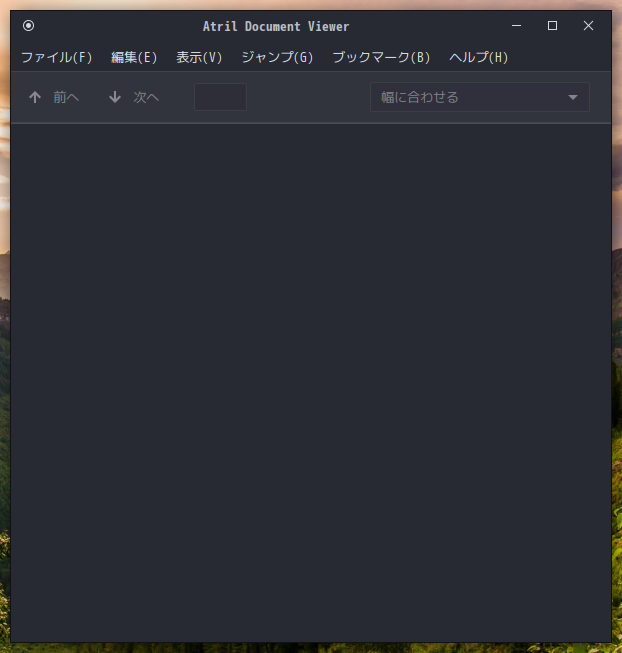This screenshot has height=653, width=622.
Task: Open the ヘルプ(H) menu
Action: 478,57
